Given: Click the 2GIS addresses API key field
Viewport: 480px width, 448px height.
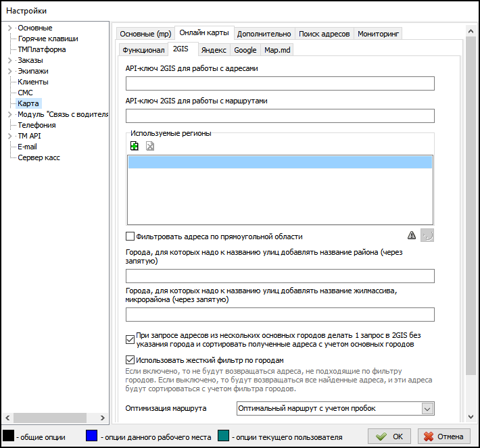Looking at the screenshot, I should click(x=280, y=84).
